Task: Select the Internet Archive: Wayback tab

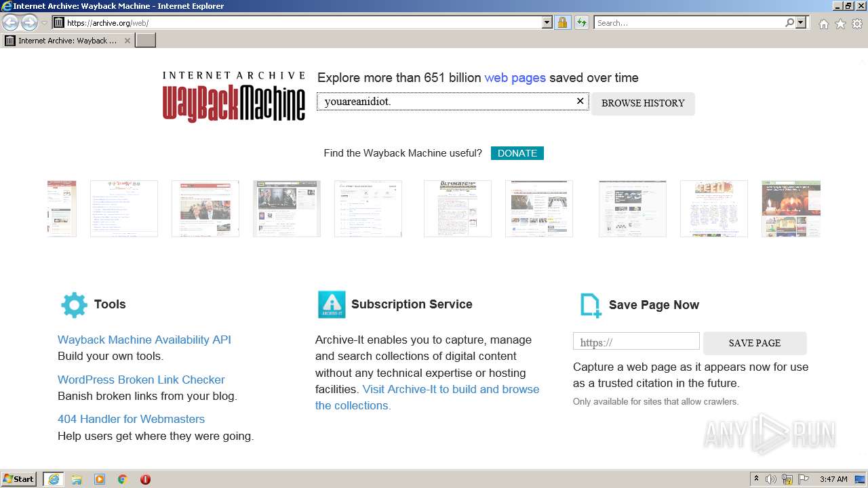Action: pos(67,41)
